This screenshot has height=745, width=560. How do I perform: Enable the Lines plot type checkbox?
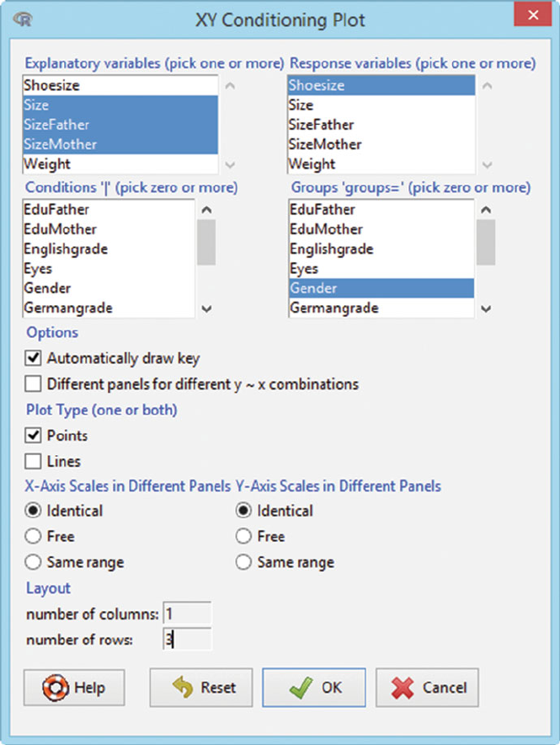[x=34, y=461]
